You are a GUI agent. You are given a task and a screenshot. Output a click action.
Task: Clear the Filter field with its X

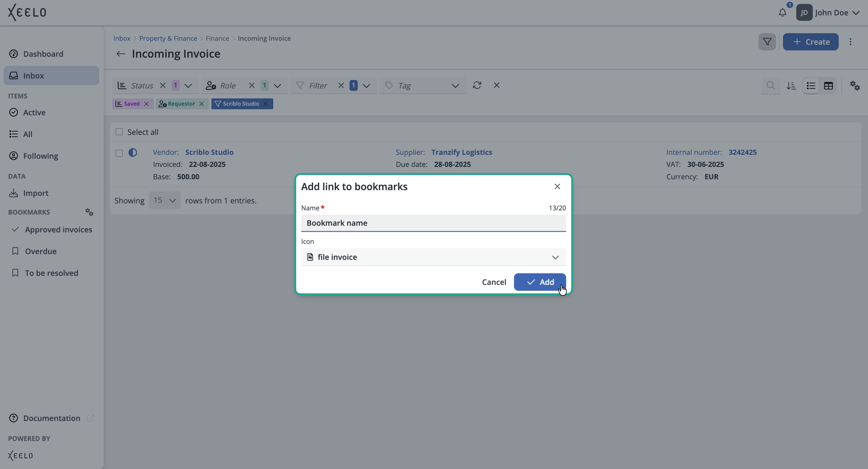341,85
